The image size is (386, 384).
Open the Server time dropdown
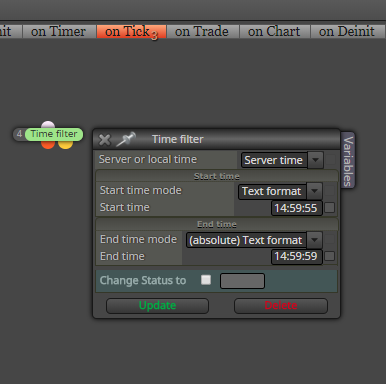click(282, 160)
